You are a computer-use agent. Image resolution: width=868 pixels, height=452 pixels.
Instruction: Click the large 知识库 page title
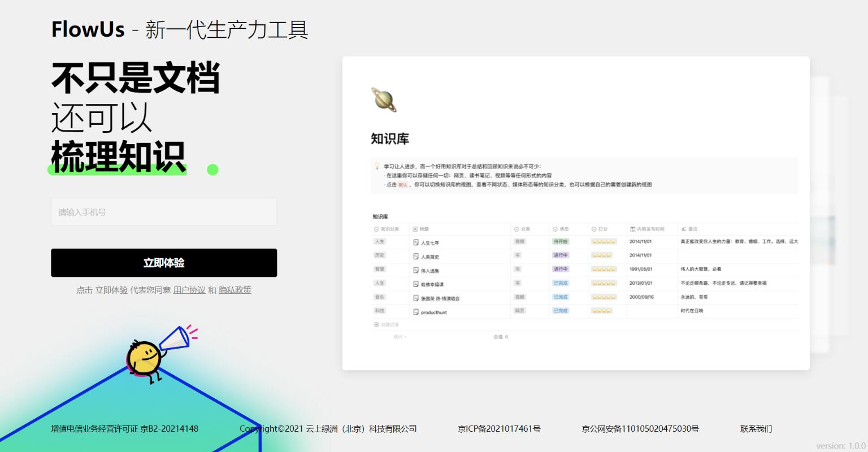[x=390, y=139]
